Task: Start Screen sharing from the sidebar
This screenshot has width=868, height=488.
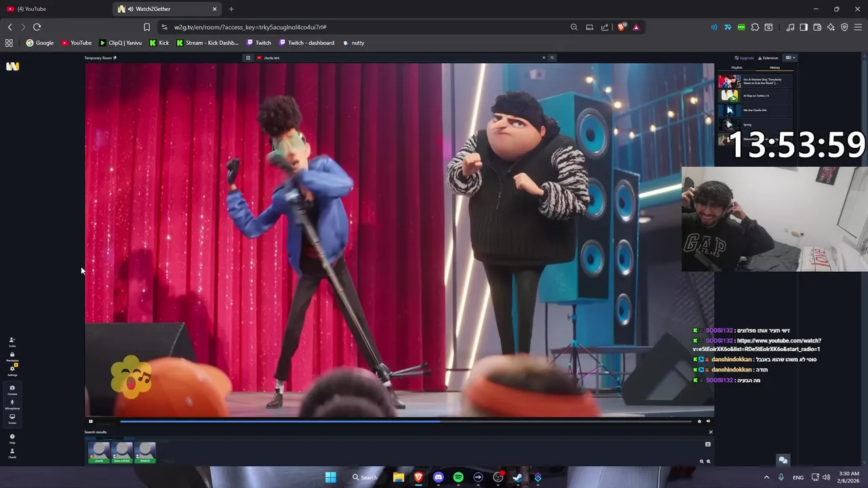Action: pyautogui.click(x=12, y=418)
